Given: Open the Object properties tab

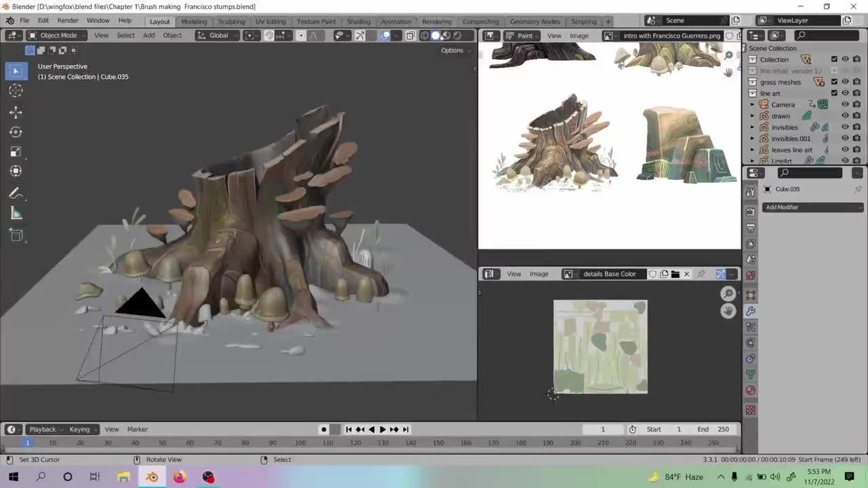Looking at the screenshot, I should click(751, 295).
